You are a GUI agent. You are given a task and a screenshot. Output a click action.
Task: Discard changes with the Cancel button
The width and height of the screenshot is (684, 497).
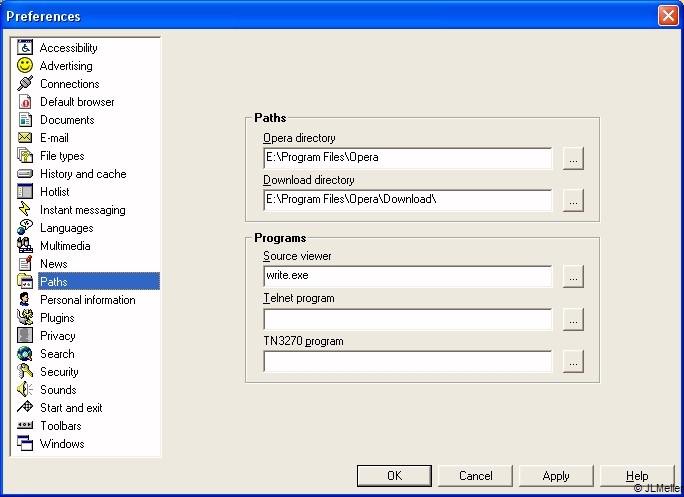[x=475, y=476]
